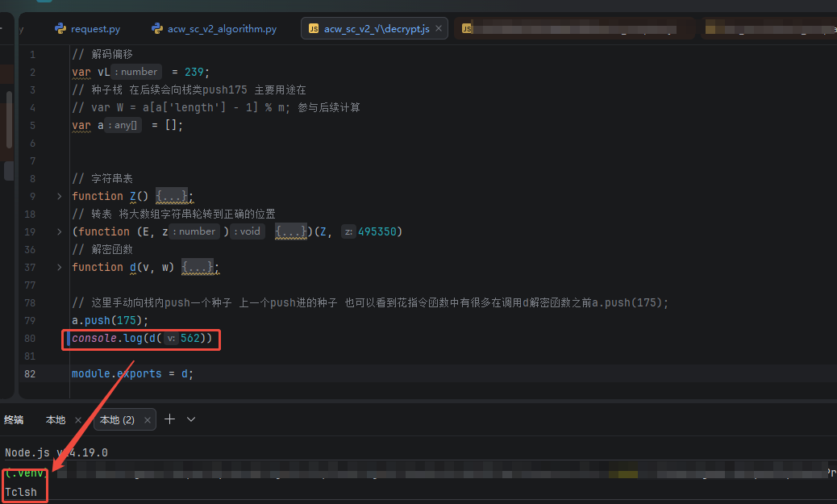Click the Python icon on request.py tab
The image size is (837, 504).
tap(60, 28)
